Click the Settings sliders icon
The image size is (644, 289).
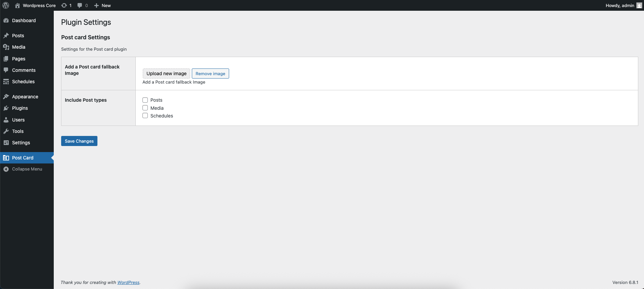tap(6, 143)
